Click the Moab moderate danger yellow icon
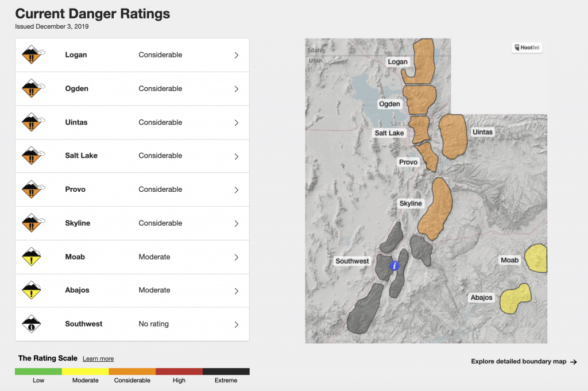Viewport: 588px width, 391px height. [x=31, y=257]
